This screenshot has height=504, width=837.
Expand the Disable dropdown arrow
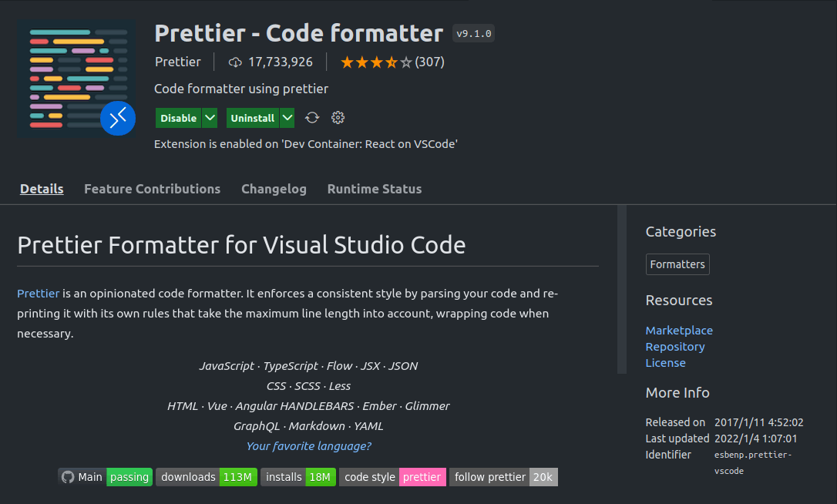point(210,118)
